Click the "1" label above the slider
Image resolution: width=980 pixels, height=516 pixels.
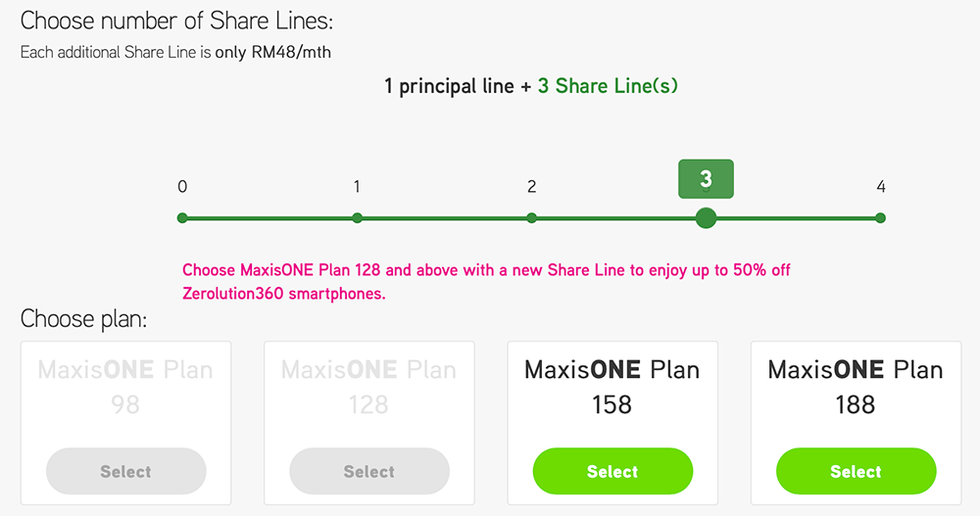click(357, 186)
